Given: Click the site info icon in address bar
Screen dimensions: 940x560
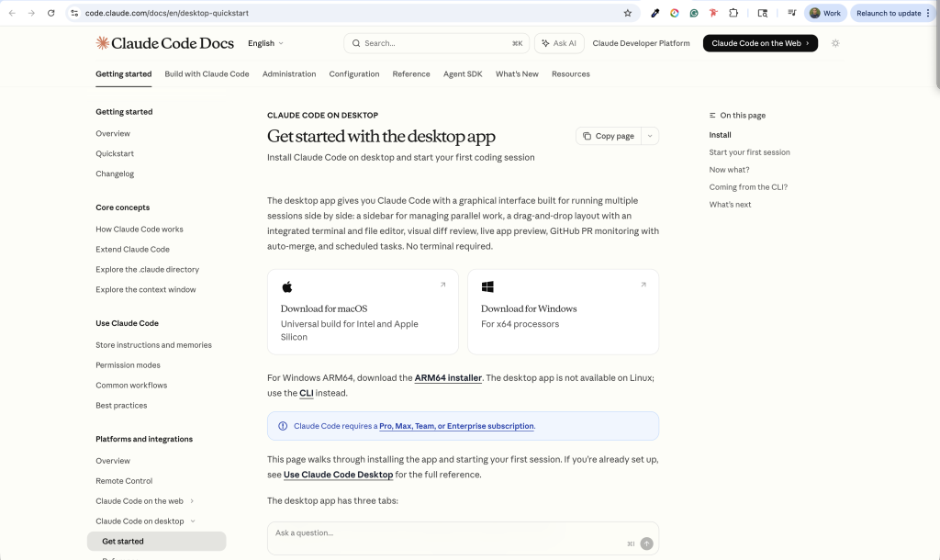Looking at the screenshot, I should [74, 13].
